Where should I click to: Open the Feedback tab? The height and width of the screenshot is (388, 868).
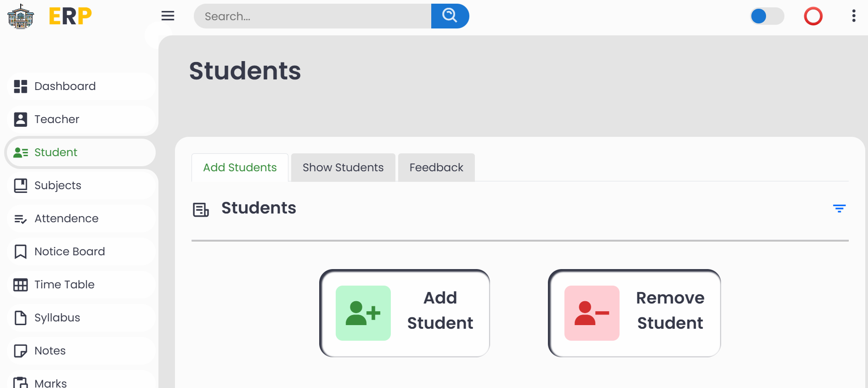436,168
